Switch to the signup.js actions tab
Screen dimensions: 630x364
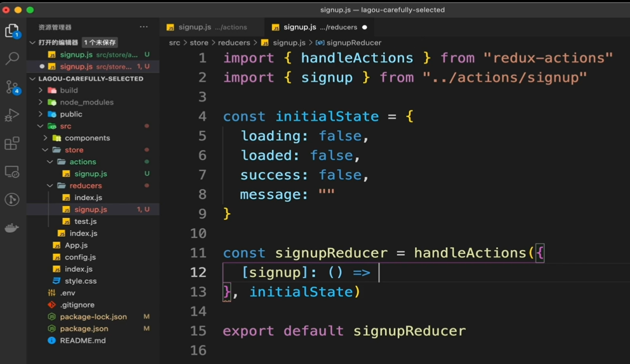coord(212,27)
